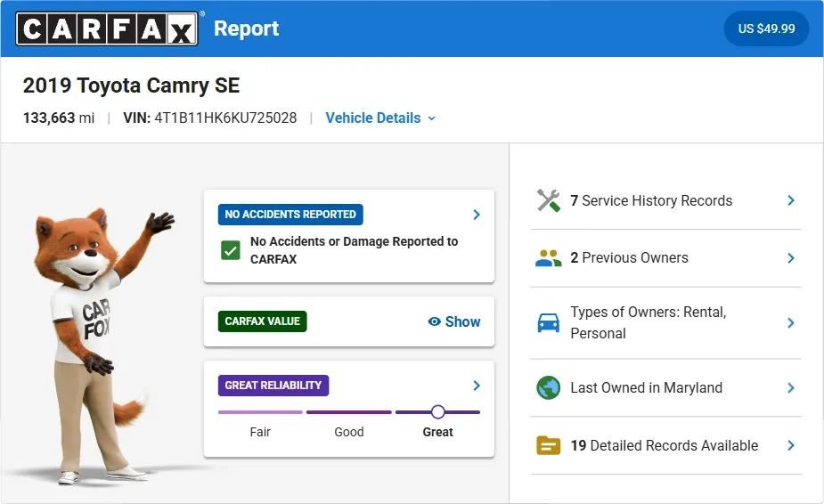The height and width of the screenshot is (504, 824).
Task: Click the globe icon for last owned location
Action: (x=548, y=388)
